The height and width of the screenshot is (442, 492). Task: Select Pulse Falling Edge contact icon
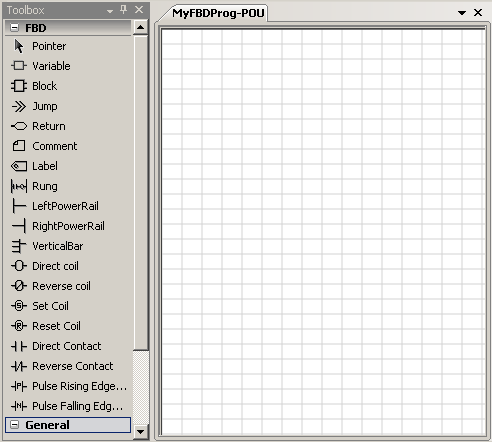(x=19, y=406)
